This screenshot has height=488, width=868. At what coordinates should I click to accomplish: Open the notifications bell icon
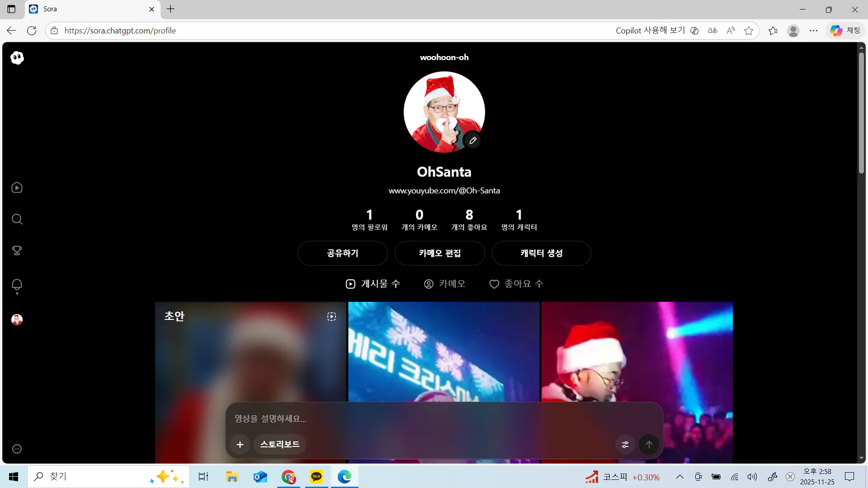tap(17, 285)
